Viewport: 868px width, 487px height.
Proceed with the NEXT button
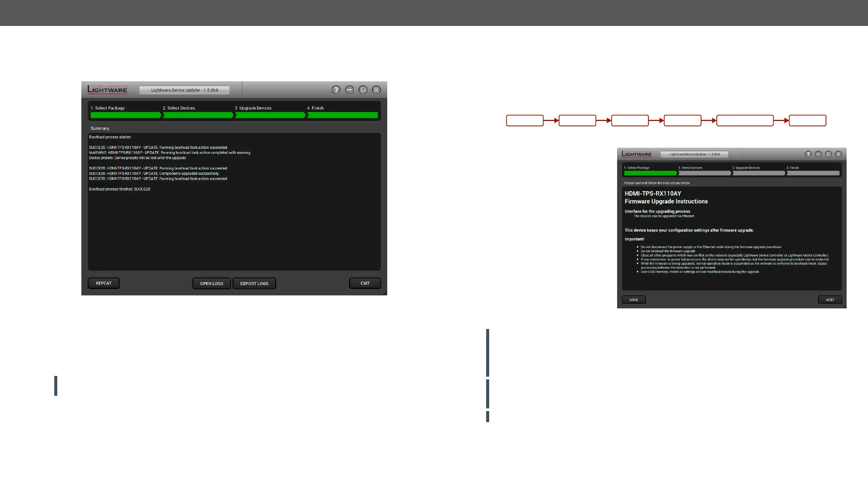click(x=830, y=300)
